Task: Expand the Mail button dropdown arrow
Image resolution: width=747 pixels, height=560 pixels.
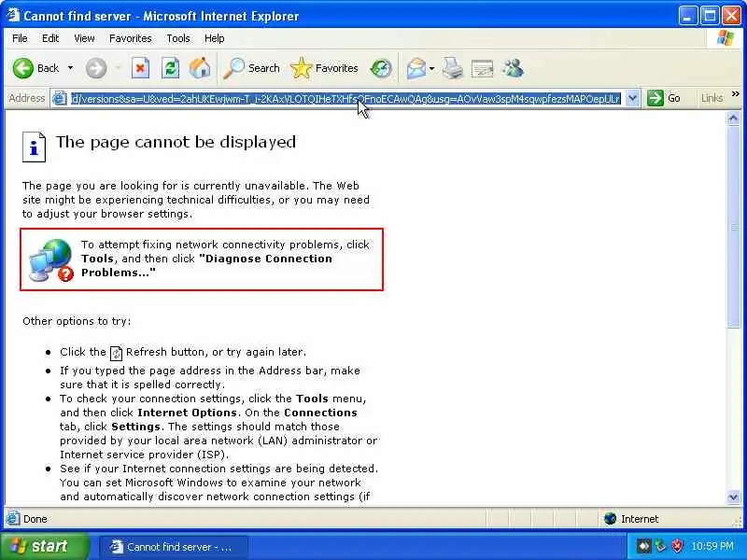Action: (431, 68)
